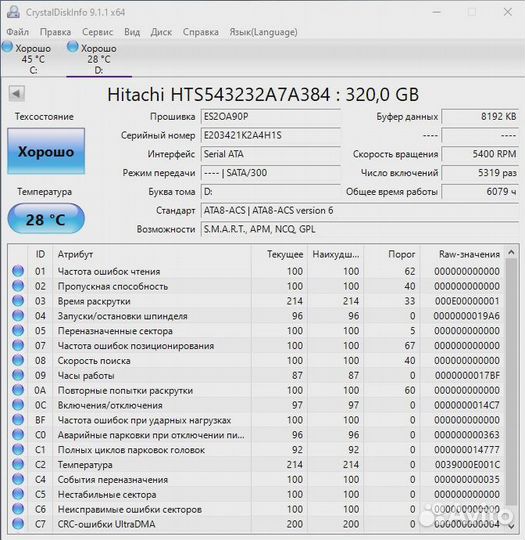The width and height of the screenshot is (525, 540).
Task: Click the Буква тома field D:
Action: click(271, 191)
